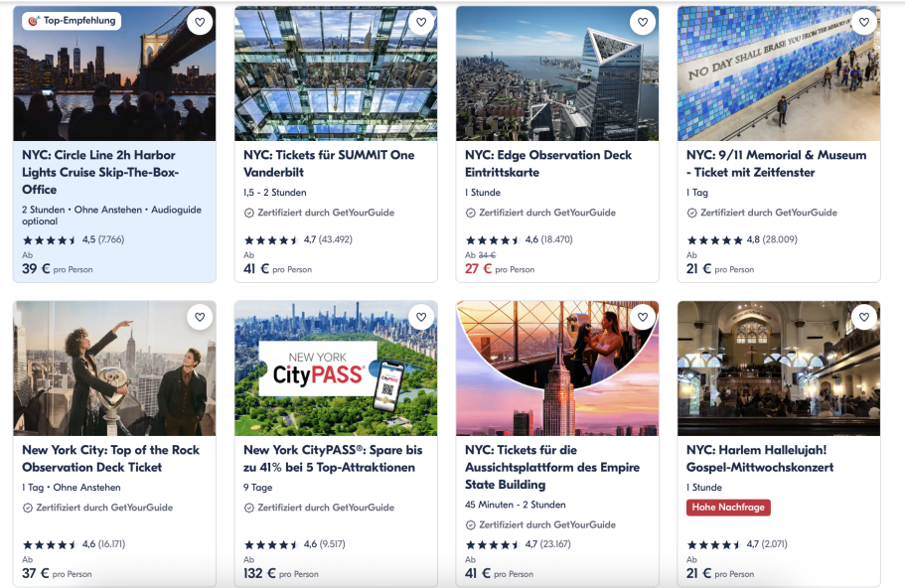This screenshot has height=588, width=905.
Task: Open 'NYC: Tickets für SUMMIT One Vanderbilt' title
Action: pyautogui.click(x=329, y=163)
